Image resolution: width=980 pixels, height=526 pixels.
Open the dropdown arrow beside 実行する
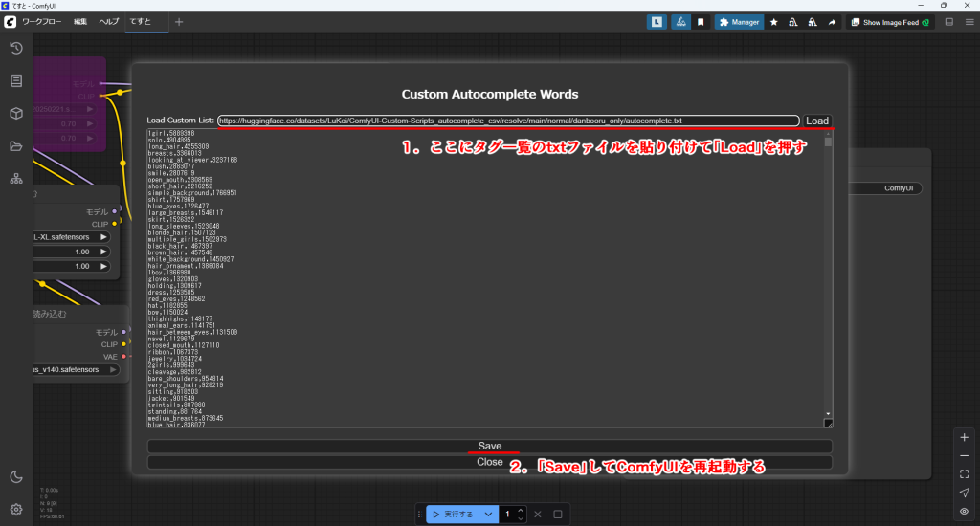coord(488,515)
